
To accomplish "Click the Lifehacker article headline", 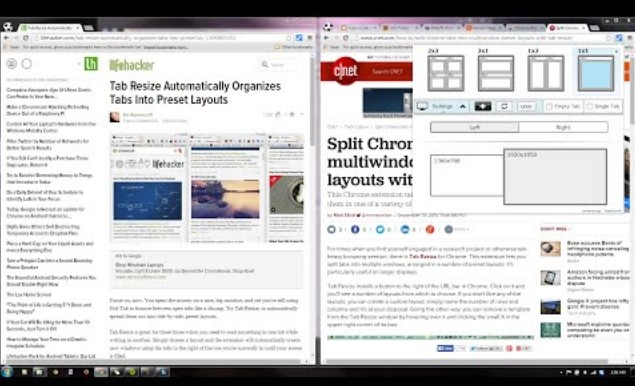I will coord(195,93).
